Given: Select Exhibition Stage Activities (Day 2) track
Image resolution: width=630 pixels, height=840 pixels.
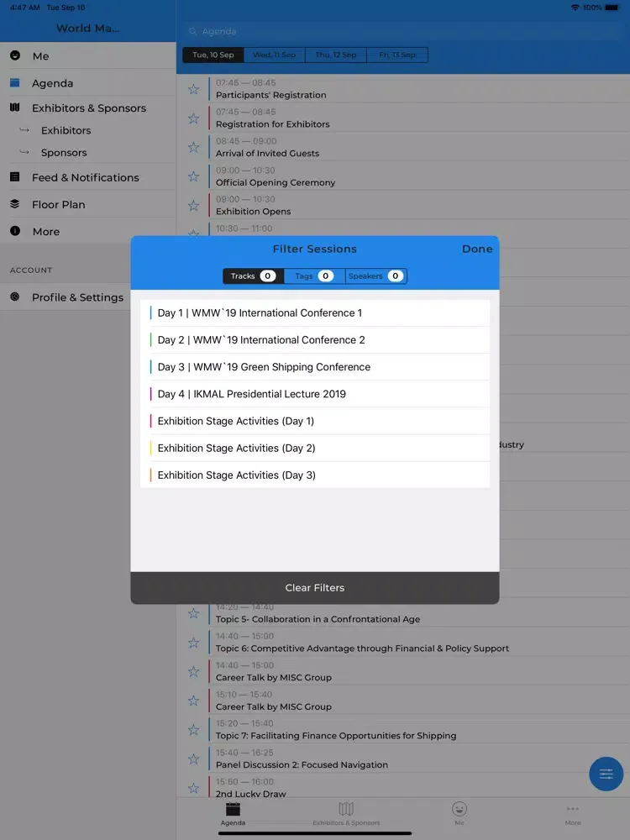Looking at the screenshot, I should tap(315, 448).
